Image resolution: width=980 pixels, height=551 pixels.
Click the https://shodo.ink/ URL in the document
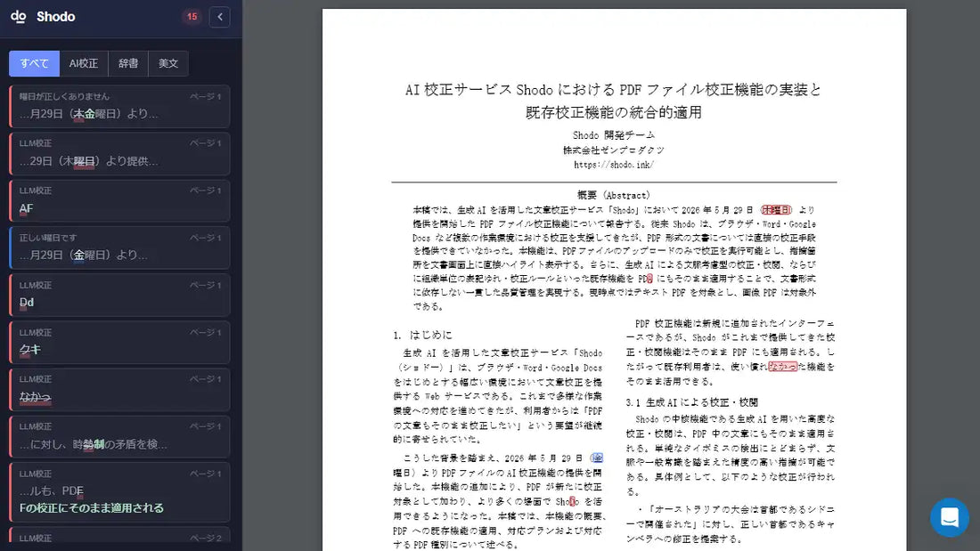click(x=614, y=165)
